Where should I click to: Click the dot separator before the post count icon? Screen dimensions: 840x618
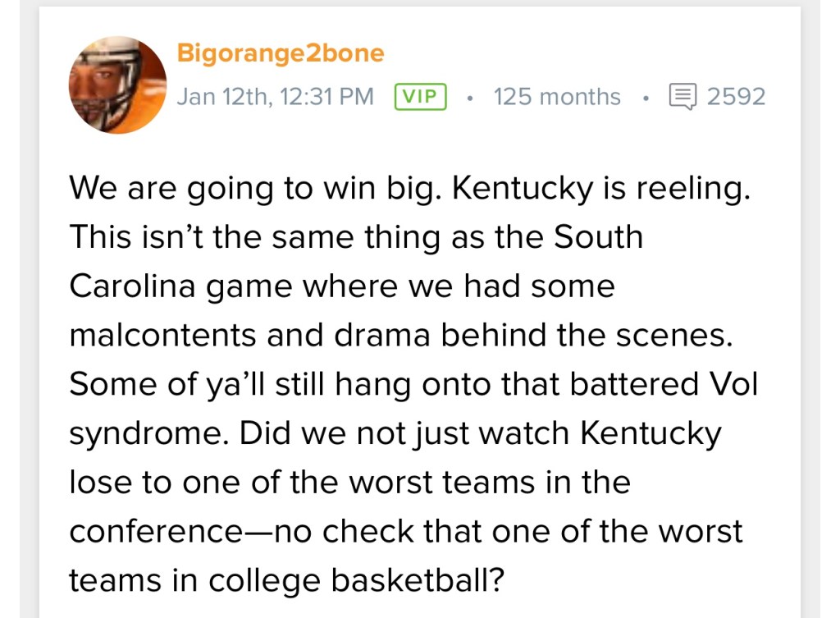646,98
